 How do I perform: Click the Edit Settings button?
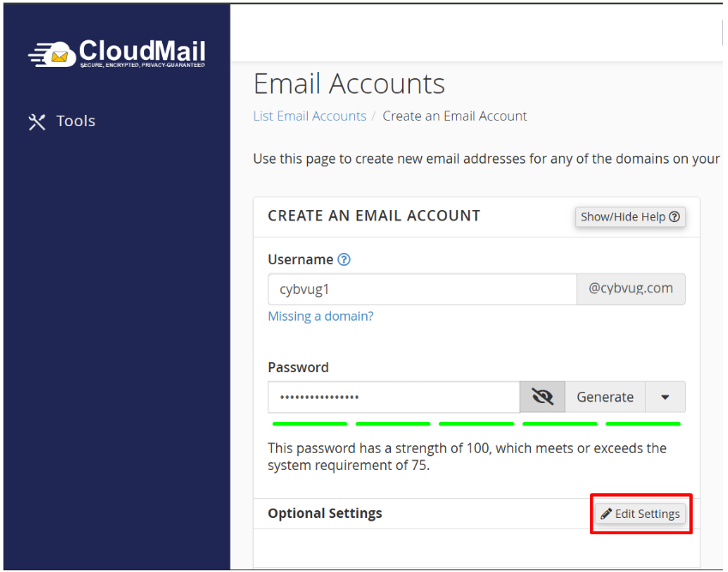click(641, 514)
